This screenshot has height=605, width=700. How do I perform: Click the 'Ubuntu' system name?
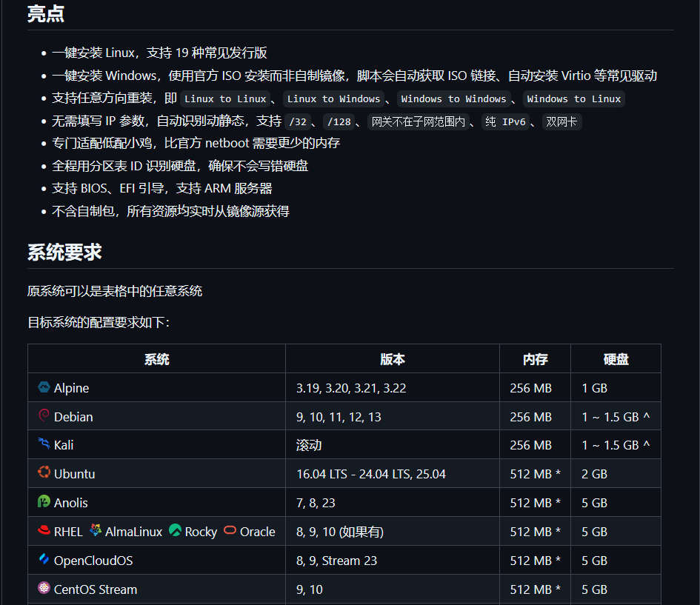(x=75, y=474)
